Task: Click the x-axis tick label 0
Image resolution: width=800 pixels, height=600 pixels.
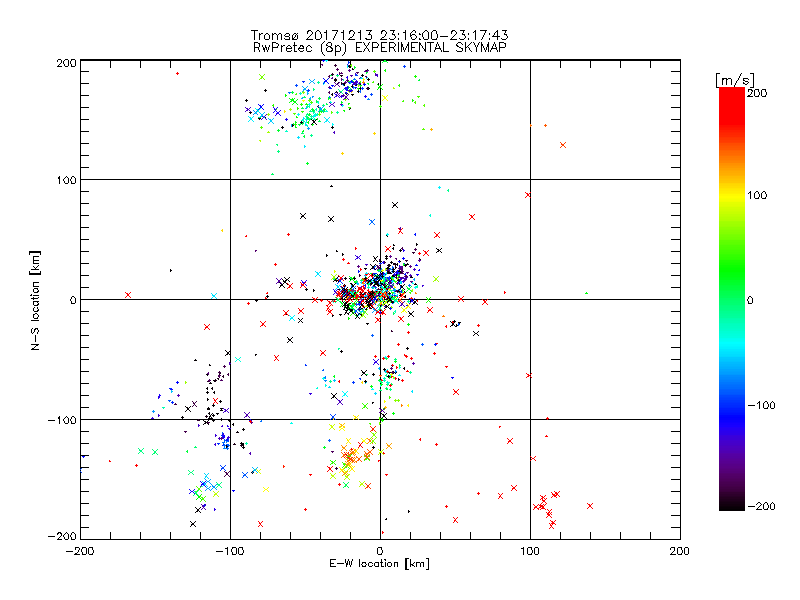Action: click(x=380, y=551)
